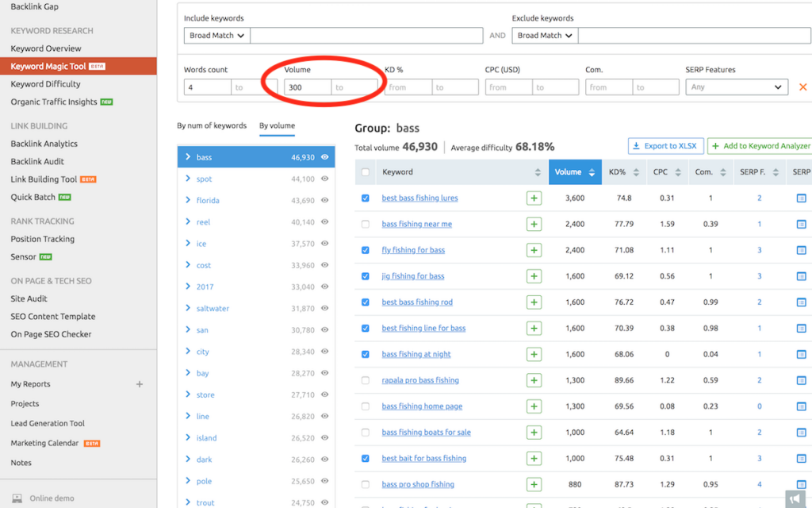The width and height of the screenshot is (812, 508).
Task: Add 'bass fishing home page' with plus icon
Action: pyautogui.click(x=534, y=406)
